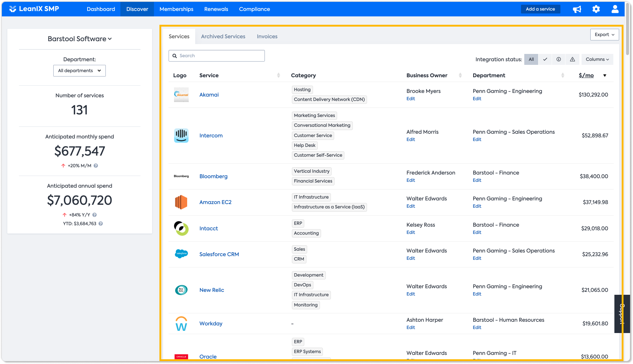Click the Accounting category tag
The width and height of the screenshot is (633, 364).
coord(306,233)
